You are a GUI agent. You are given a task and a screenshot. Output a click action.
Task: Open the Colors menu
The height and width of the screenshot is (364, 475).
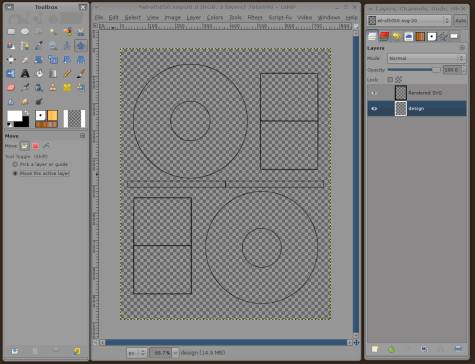[x=215, y=18]
